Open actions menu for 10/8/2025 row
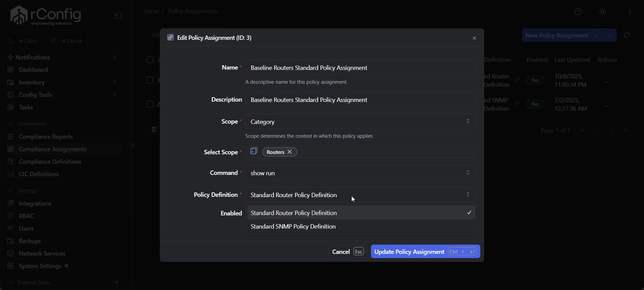 click(x=606, y=82)
